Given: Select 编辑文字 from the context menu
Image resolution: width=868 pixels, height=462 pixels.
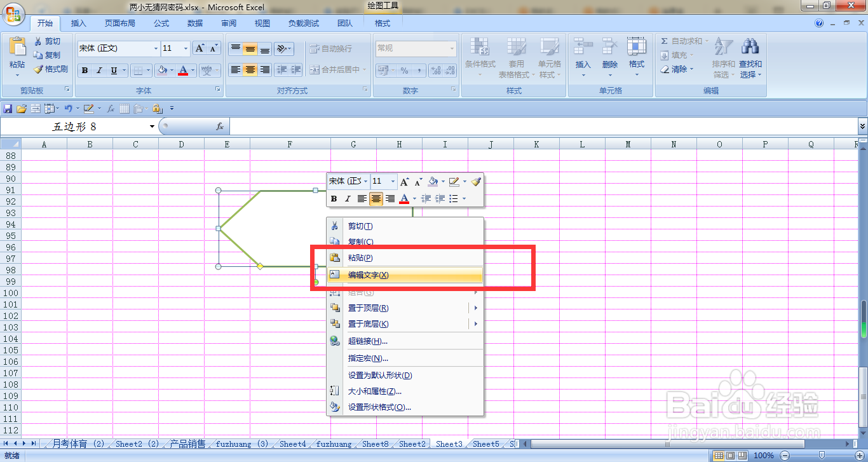Looking at the screenshot, I should (367, 275).
